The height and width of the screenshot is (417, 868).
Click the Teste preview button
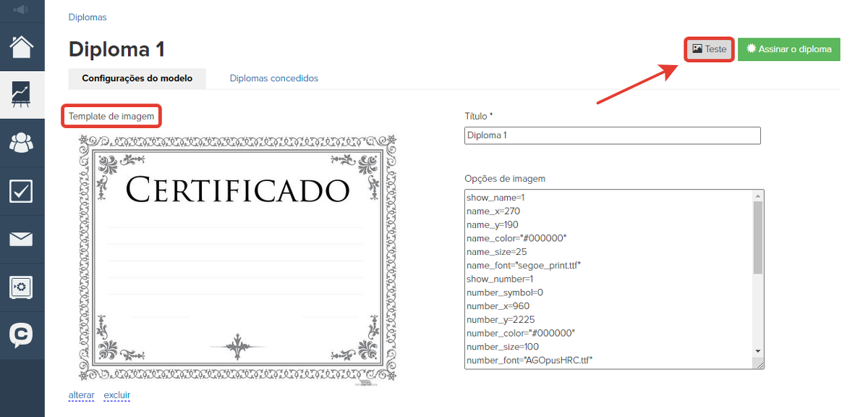709,49
